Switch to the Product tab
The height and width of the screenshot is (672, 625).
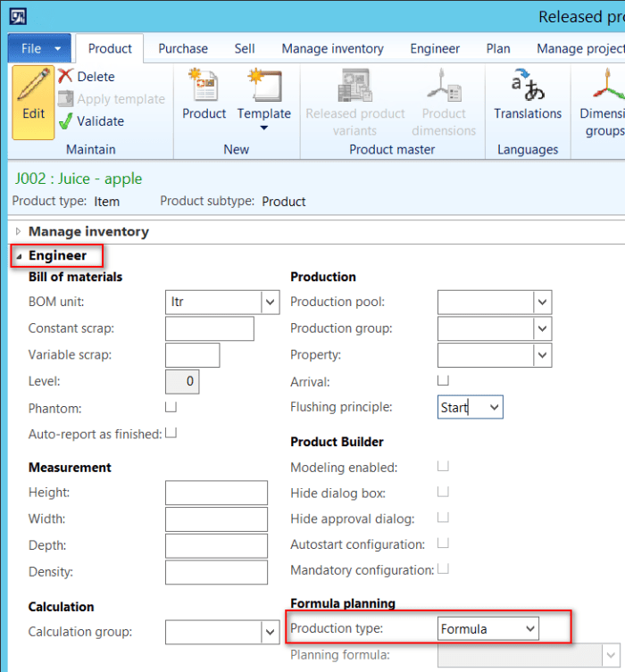(110, 48)
